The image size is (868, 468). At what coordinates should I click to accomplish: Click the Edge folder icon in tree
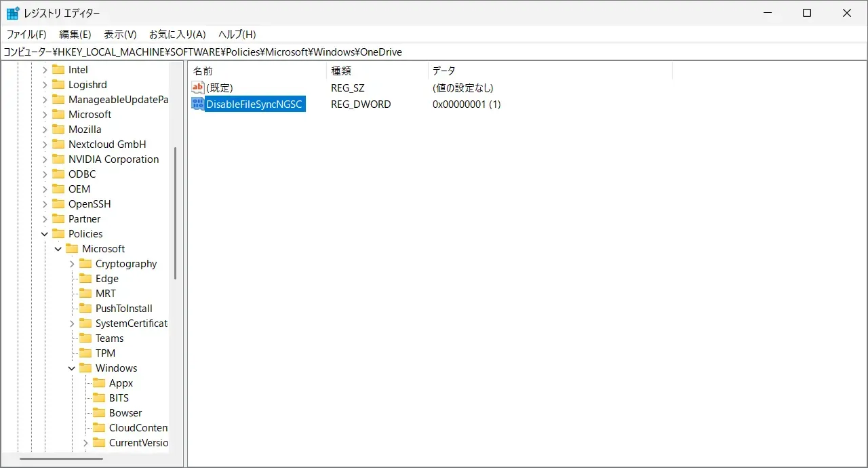point(85,279)
